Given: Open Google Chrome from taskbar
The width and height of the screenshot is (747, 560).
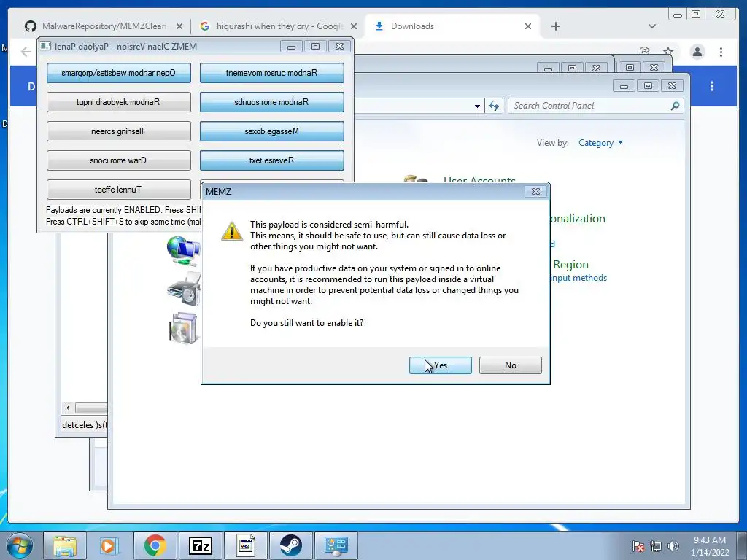Looking at the screenshot, I should coord(155,545).
